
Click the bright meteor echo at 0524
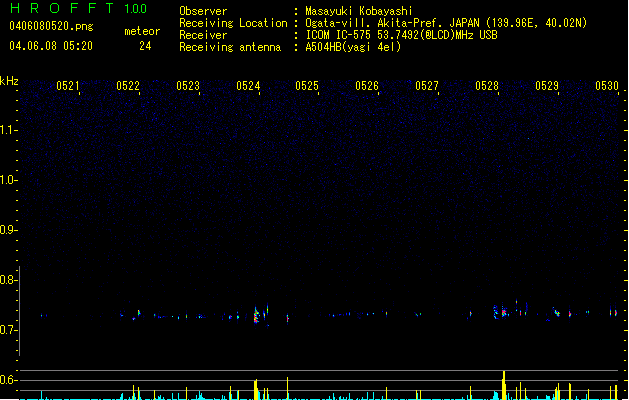click(257, 315)
